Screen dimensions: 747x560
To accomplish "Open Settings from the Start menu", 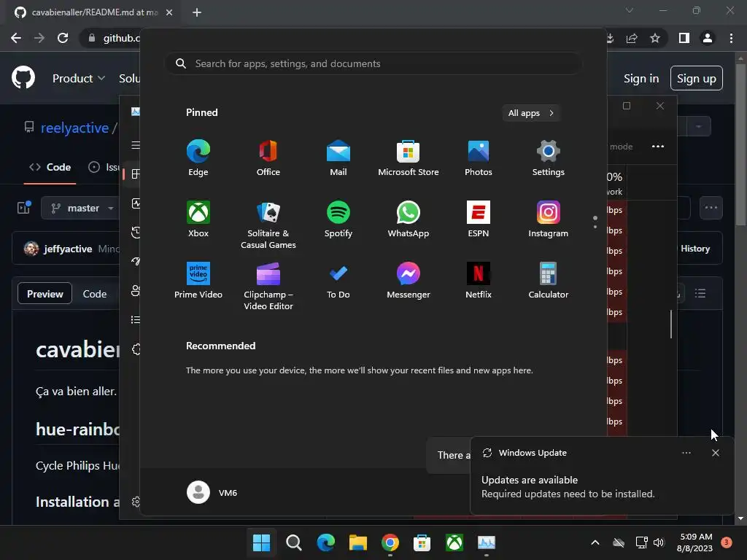I will tap(549, 158).
